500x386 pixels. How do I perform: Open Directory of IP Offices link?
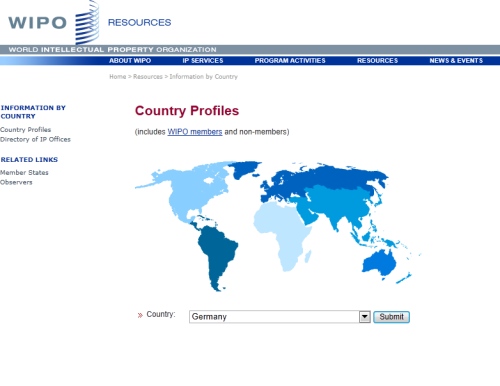35,139
